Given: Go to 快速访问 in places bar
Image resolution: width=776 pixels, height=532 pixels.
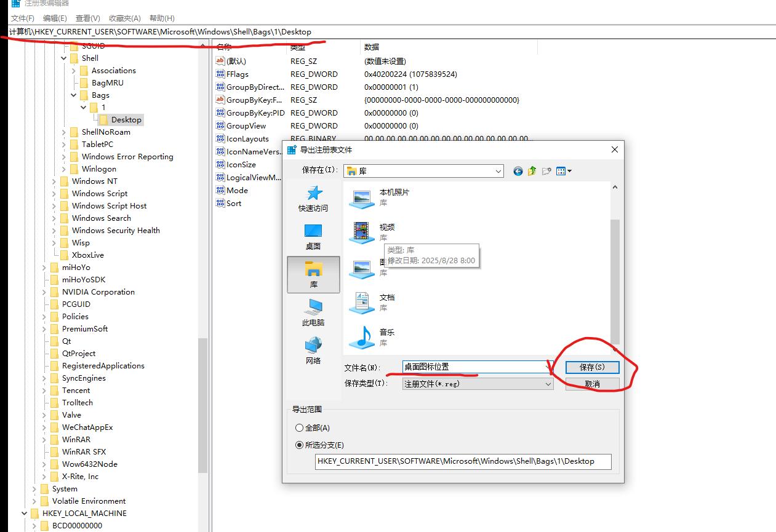Looking at the screenshot, I should [x=313, y=198].
